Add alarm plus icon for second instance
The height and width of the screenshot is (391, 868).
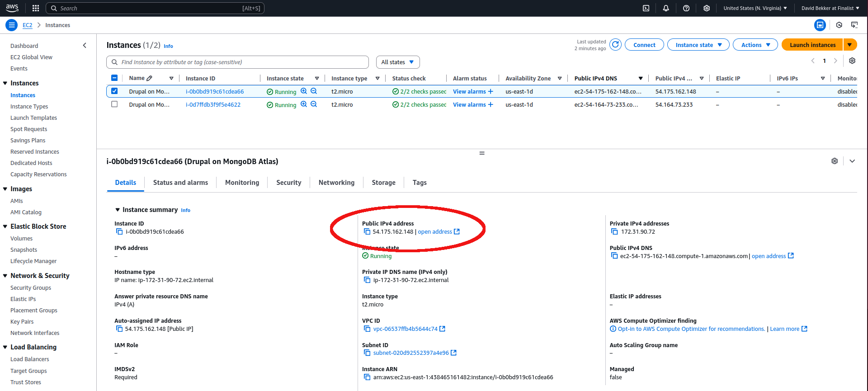point(491,104)
